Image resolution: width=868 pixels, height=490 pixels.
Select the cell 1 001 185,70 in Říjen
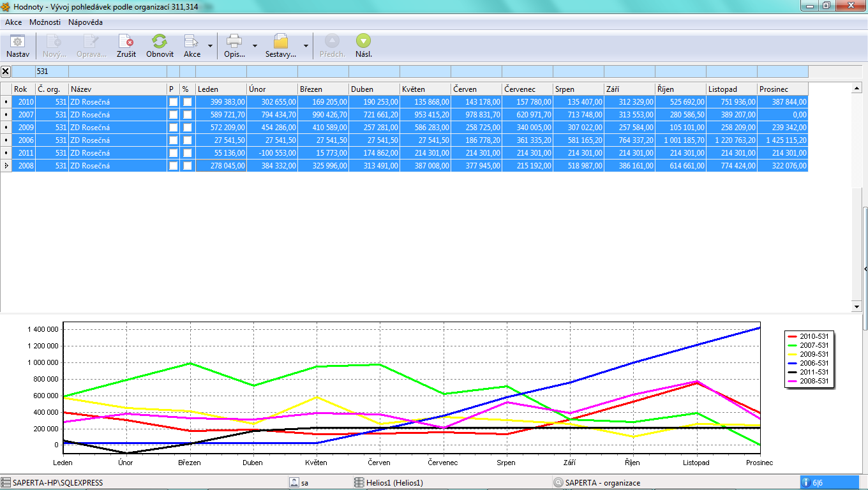[680, 140]
